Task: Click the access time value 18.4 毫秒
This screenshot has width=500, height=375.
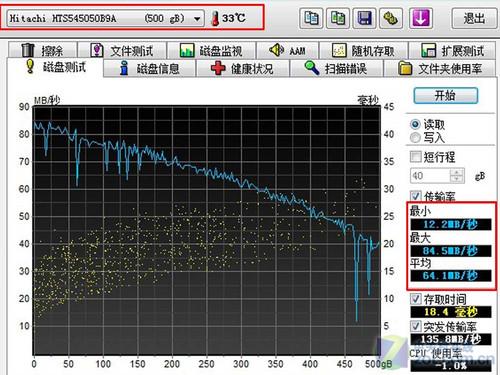Action: tap(451, 312)
